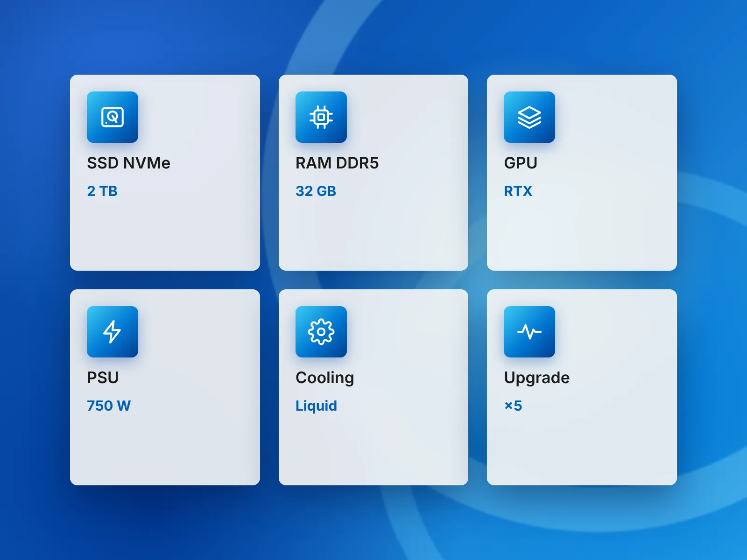Click the 750 W power value

click(109, 406)
